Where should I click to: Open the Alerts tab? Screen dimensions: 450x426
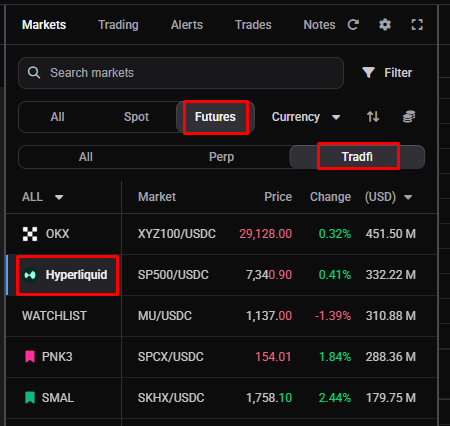coord(187,25)
